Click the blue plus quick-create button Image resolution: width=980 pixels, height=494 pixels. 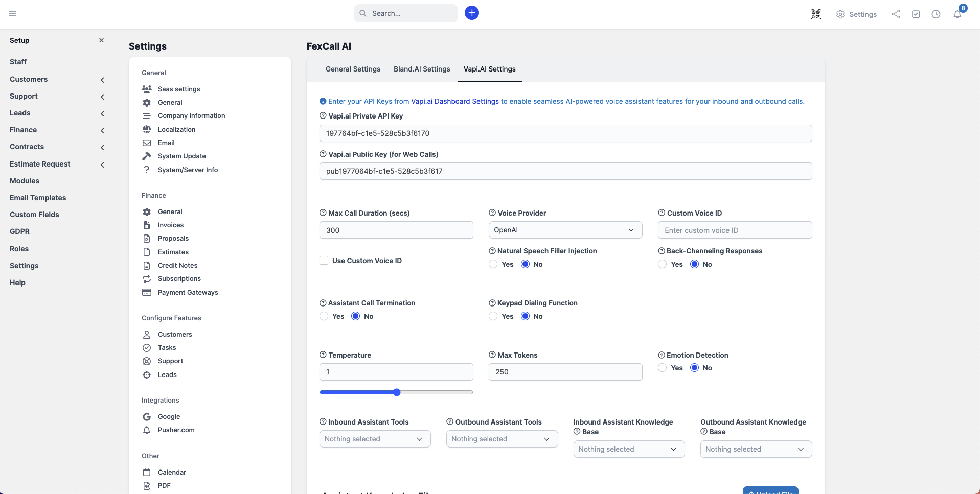point(471,13)
